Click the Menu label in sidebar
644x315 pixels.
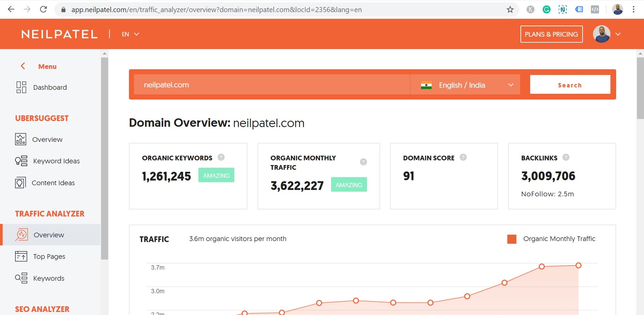coord(47,67)
